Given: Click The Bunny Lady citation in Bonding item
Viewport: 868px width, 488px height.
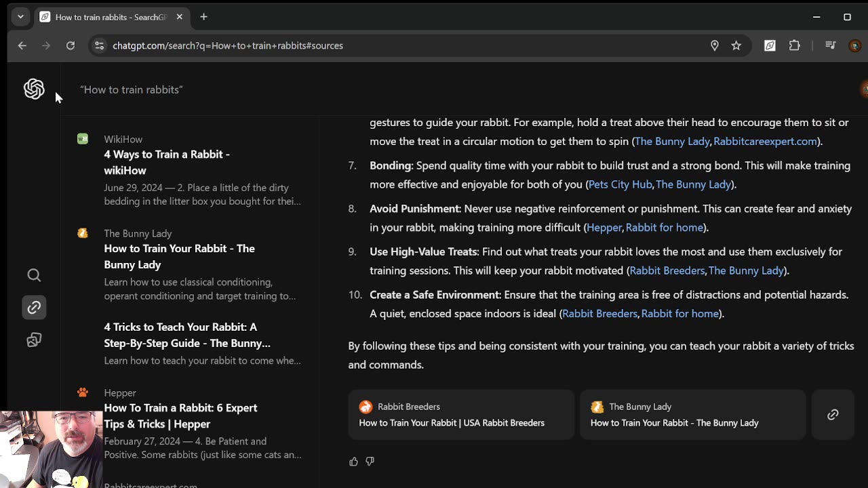Looking at the screenshot, I should (693, 184).
